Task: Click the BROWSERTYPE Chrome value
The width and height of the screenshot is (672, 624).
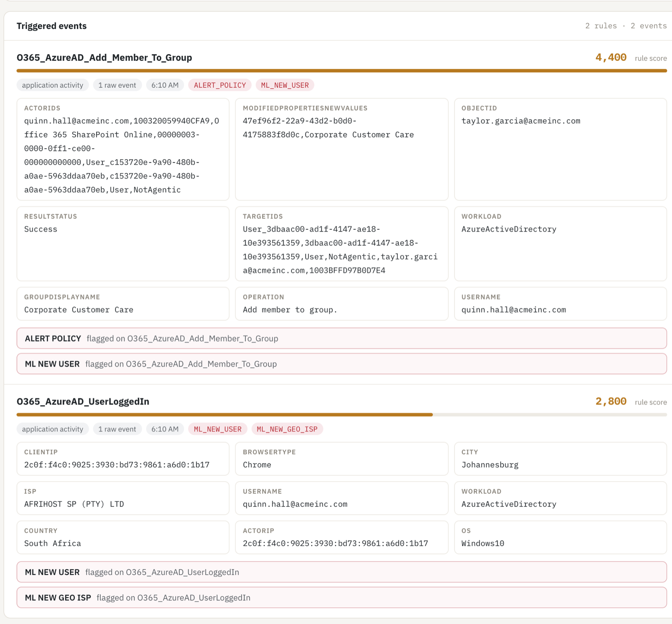Action: coord(257,465)
